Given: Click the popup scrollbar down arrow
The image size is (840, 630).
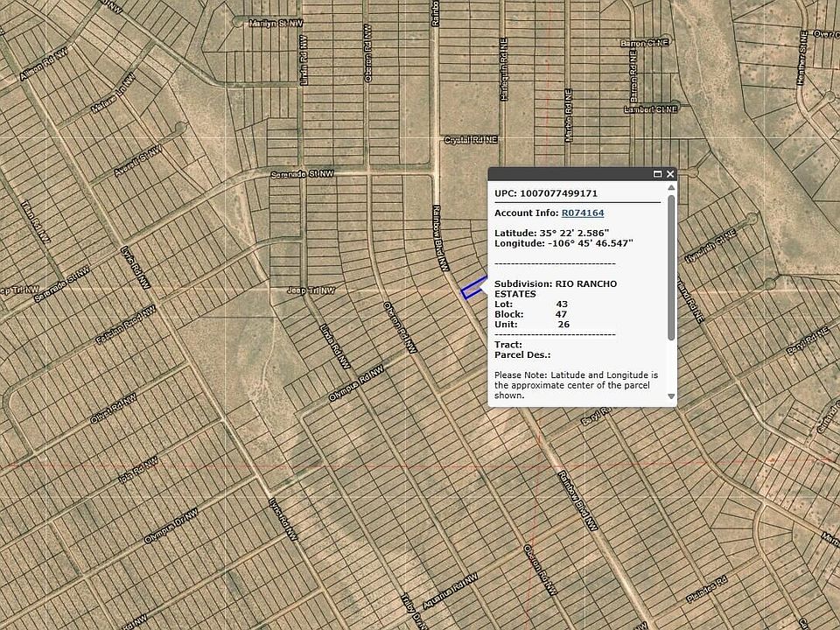Looking at the screenshot, I should tap(671, 396).
